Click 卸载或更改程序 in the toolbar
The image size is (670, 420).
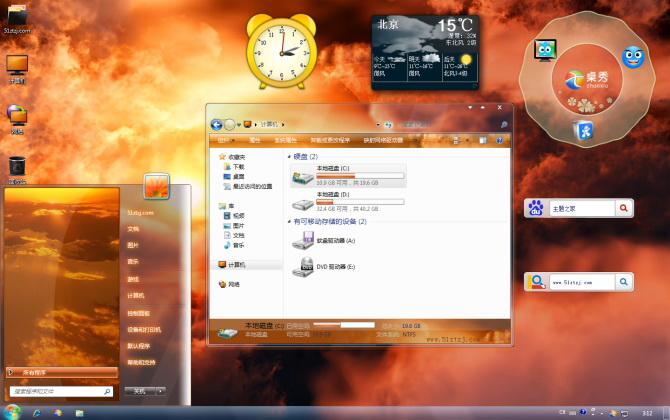click(330, 140)
